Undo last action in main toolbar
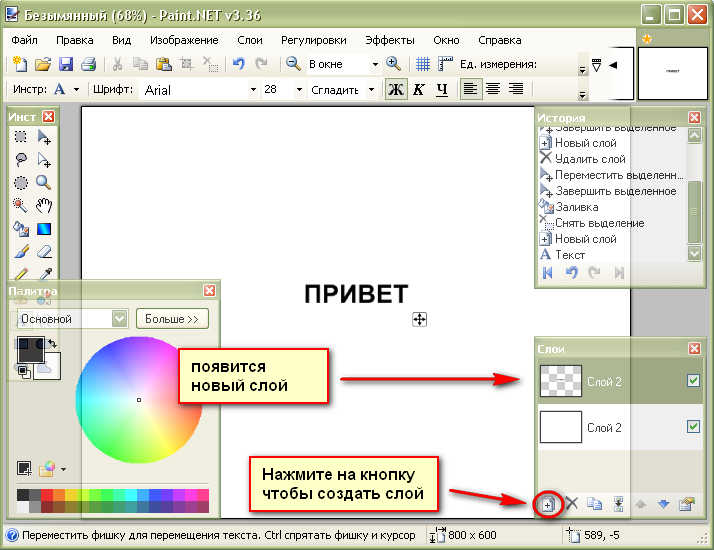The height and width of the screenshot is (550, 714). click(x=238, y=64)
